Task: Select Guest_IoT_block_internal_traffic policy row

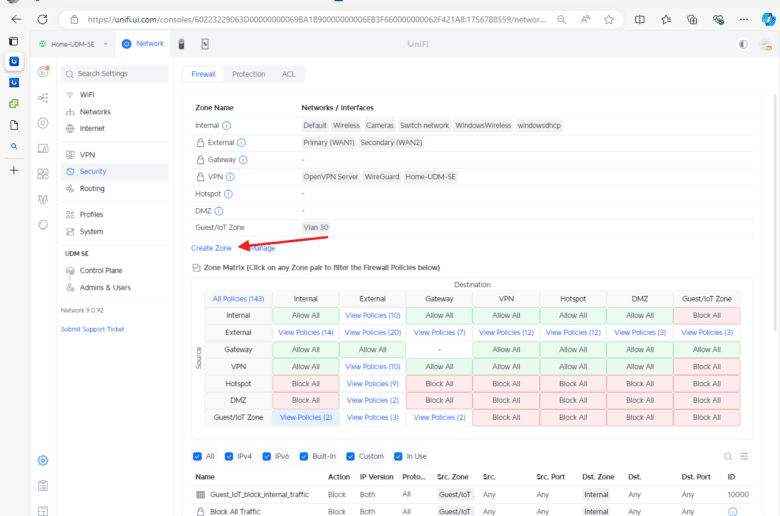Action: click(472, 495)
